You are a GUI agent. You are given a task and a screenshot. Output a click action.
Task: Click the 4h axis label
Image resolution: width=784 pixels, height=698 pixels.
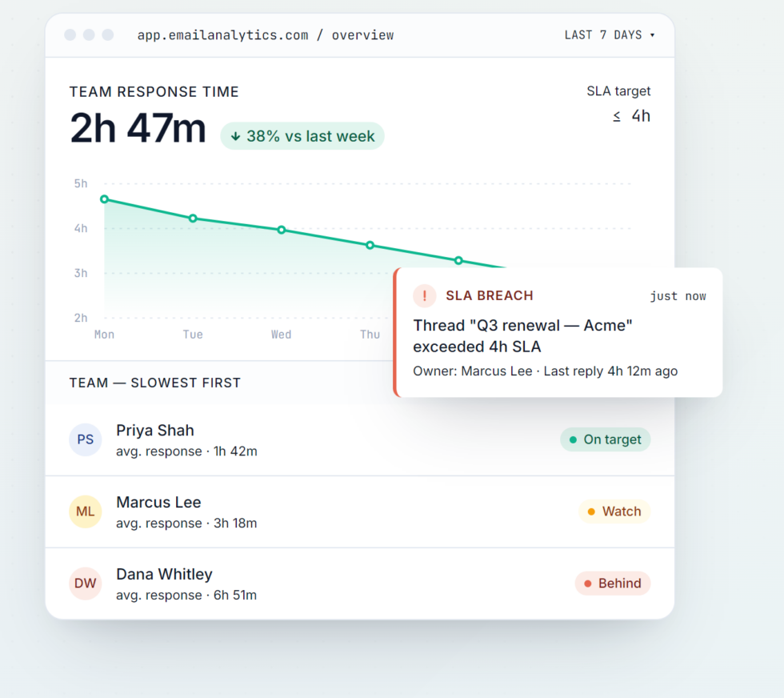tap(81, 229)
